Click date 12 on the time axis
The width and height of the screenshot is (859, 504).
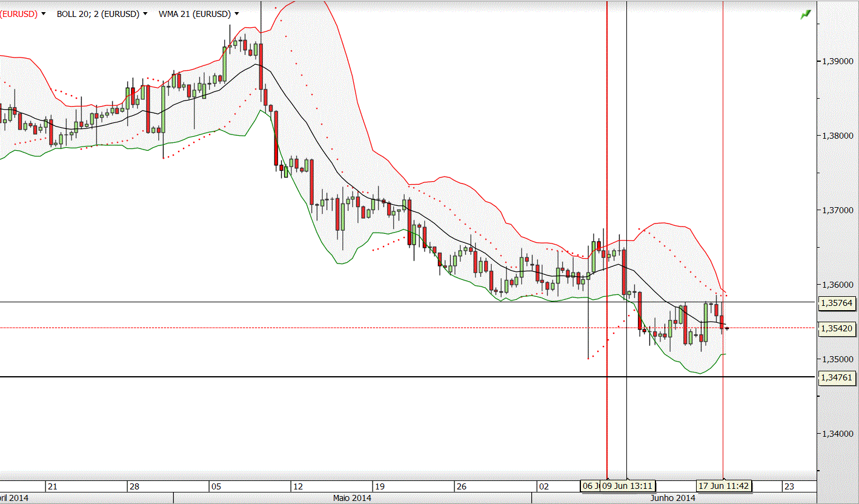[x=297, y=486]
